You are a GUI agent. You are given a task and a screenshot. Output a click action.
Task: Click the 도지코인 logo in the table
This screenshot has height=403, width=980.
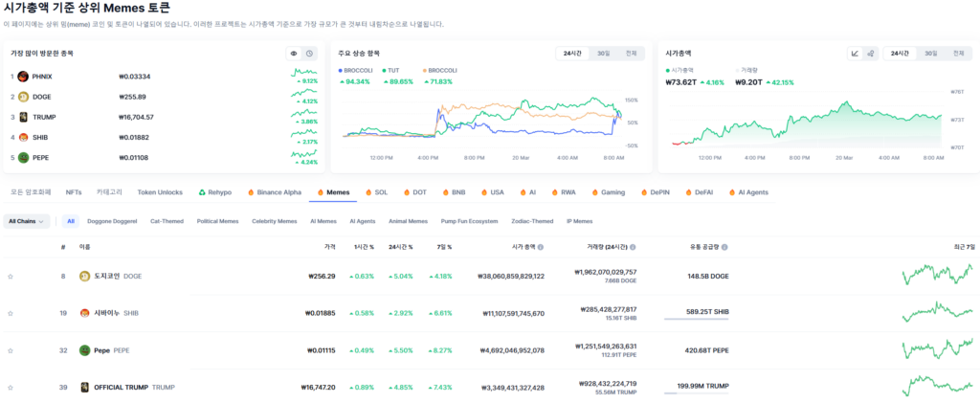tap(84, 276)
